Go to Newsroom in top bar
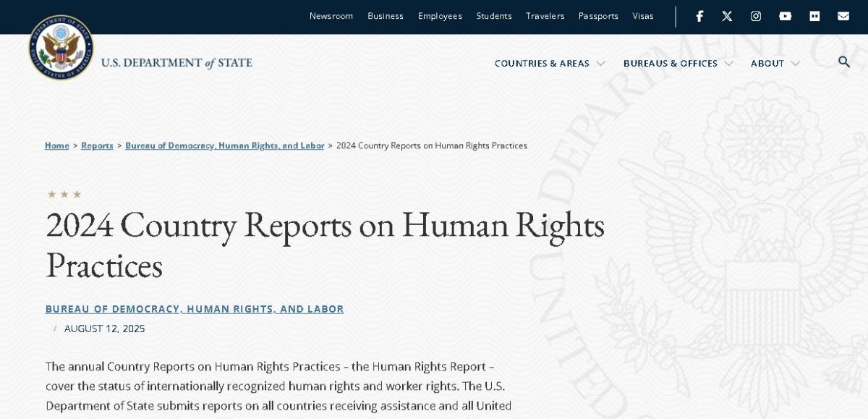 pyautogui.click(x=331, y=16)
